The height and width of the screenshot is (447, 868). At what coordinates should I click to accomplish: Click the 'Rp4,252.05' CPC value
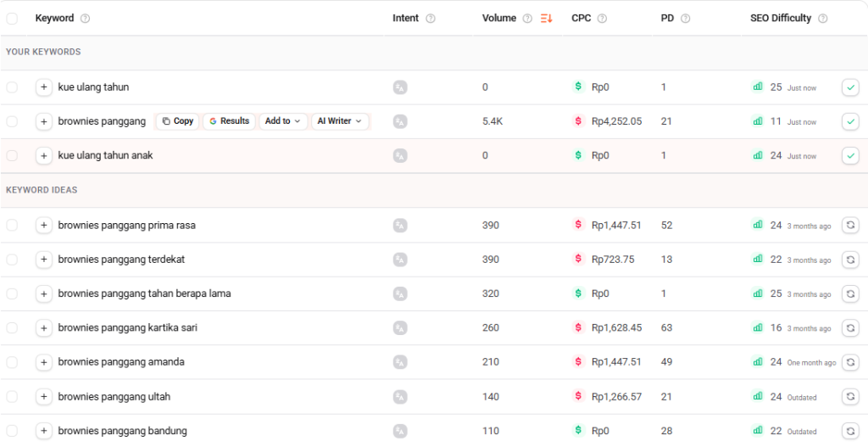(x=617, y=121)
